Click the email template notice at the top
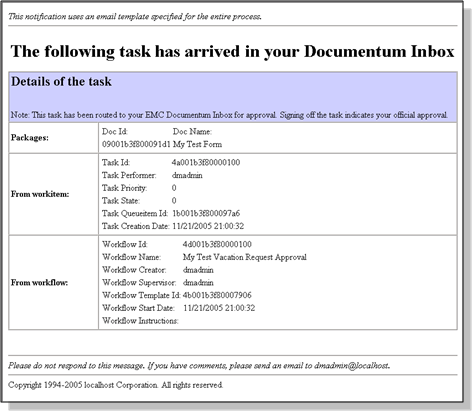Screen dimensions: 473x412 135,16
